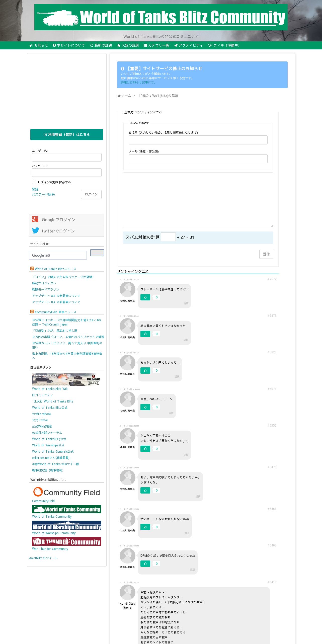
Task: Click avatar of comment #7672 poster
Action: tap(127, 289)
